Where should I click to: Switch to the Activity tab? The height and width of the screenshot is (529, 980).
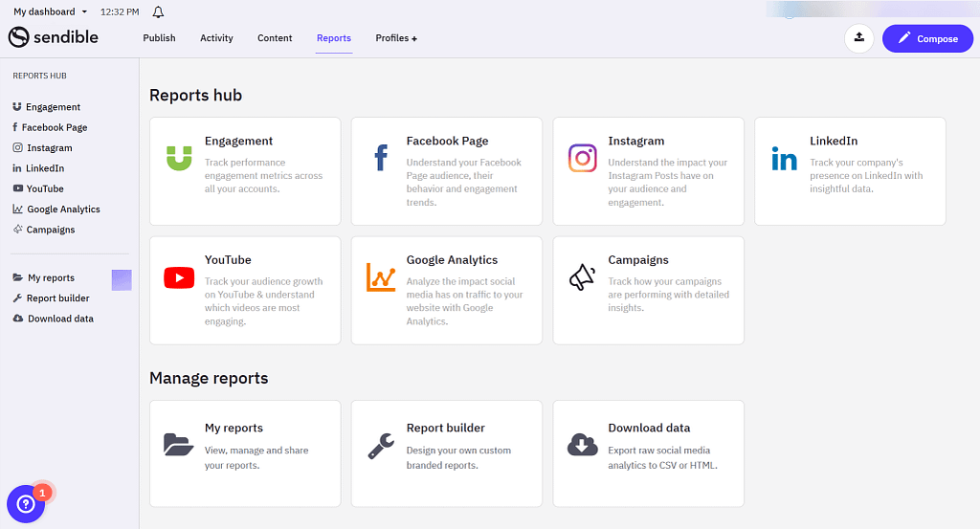(216, 38)
